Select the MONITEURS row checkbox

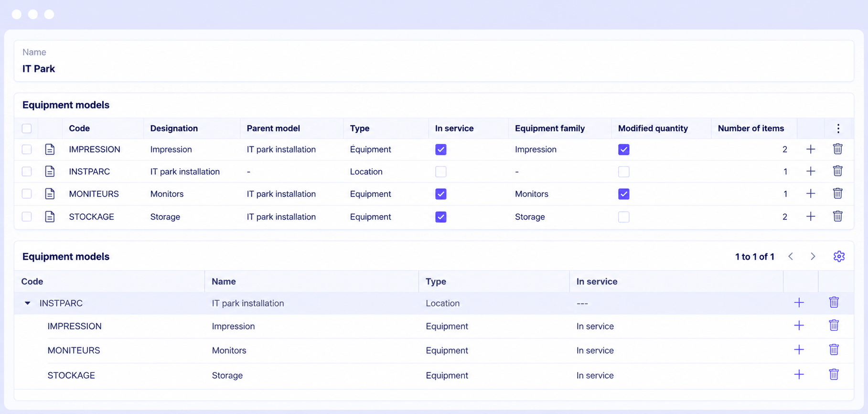[27, 194]
